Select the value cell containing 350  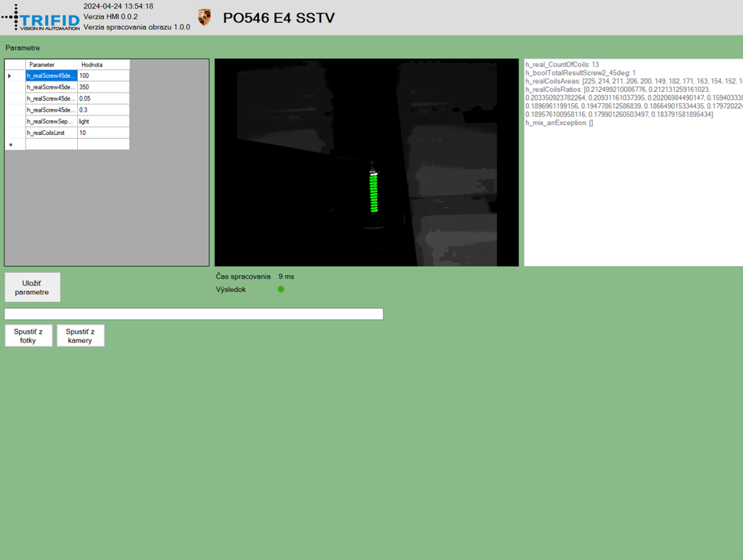(103, 87)
